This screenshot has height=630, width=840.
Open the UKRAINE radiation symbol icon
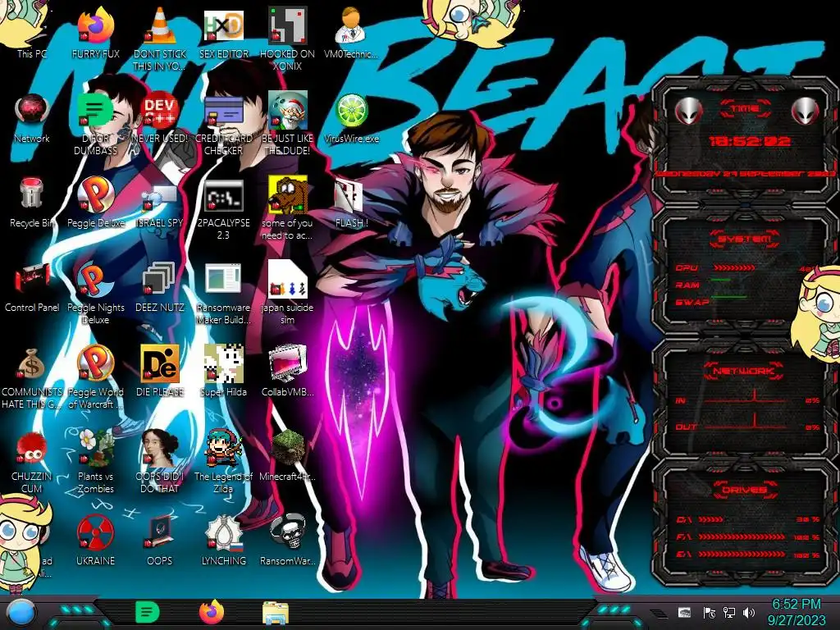[x=95, y=540]
